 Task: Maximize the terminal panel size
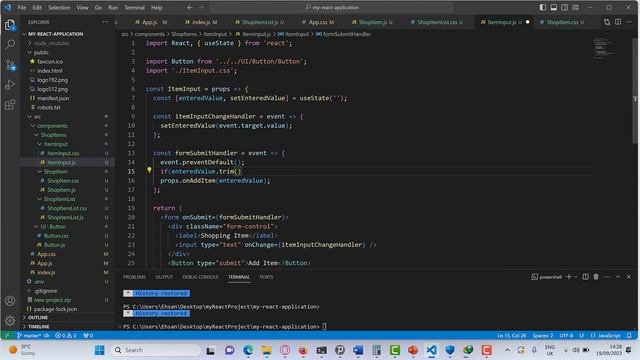618,277
